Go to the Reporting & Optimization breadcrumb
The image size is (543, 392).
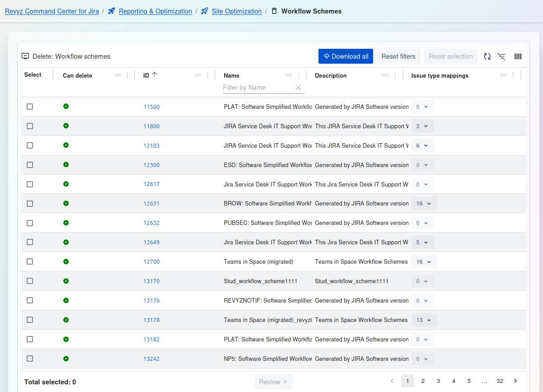tap(155, 11)
